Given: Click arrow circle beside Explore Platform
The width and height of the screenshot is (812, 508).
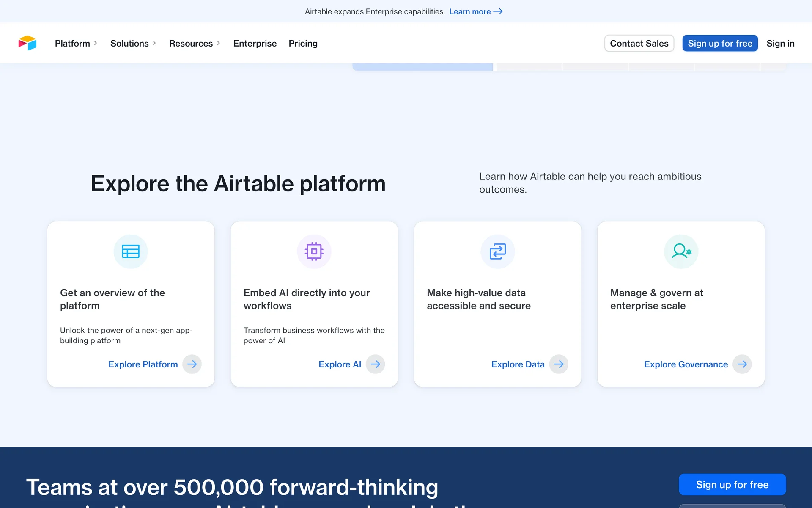Looking at the screenshot, I should pos(192,364).
